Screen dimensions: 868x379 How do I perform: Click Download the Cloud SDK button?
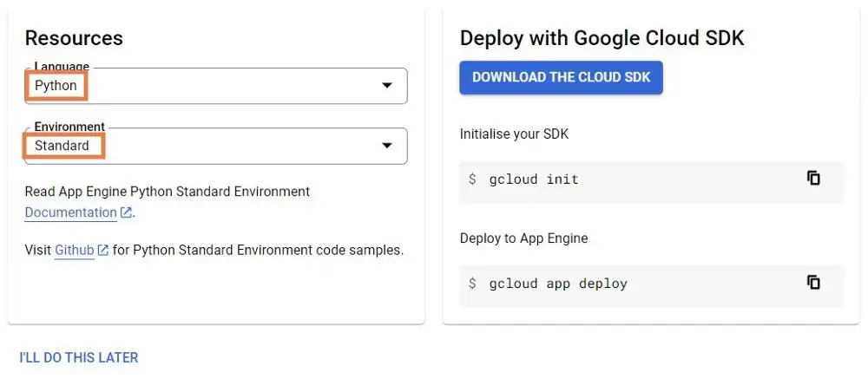[561, 77]
